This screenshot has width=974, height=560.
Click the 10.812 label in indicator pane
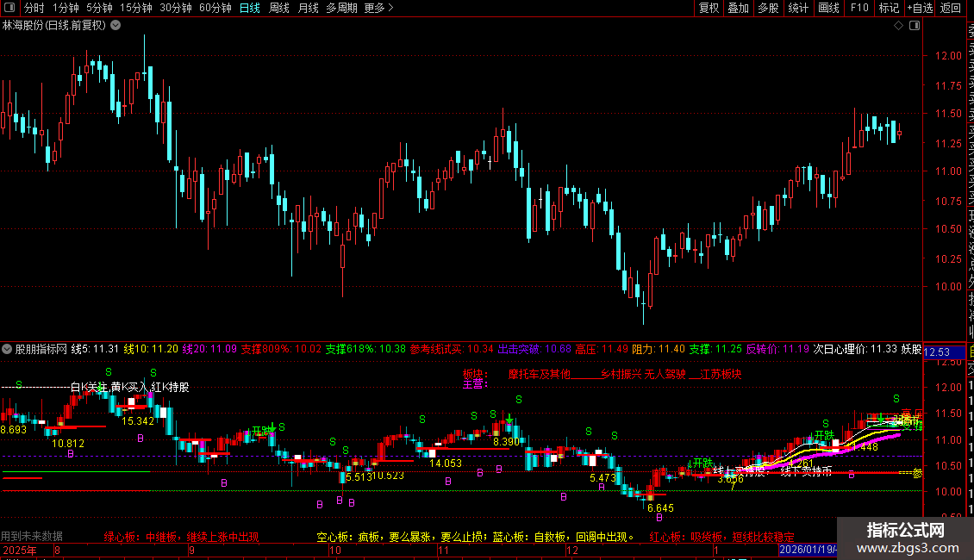tap(68, 444)
